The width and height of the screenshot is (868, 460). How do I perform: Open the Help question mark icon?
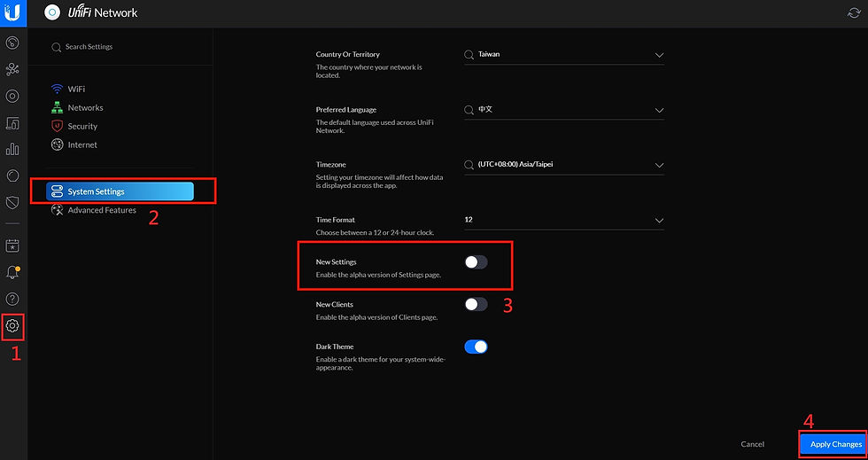[x=12, y=299]
